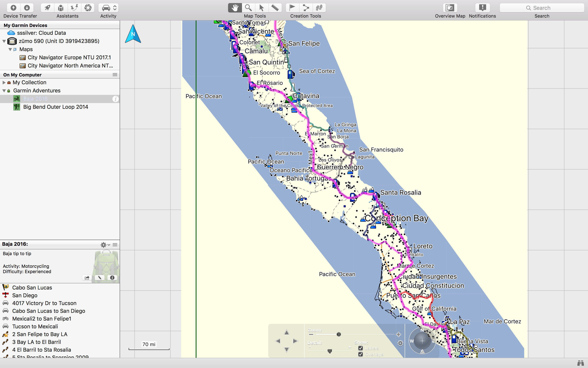Select sssilver: Cloud Data
The image size is (588, 368).
click(60, 33)
